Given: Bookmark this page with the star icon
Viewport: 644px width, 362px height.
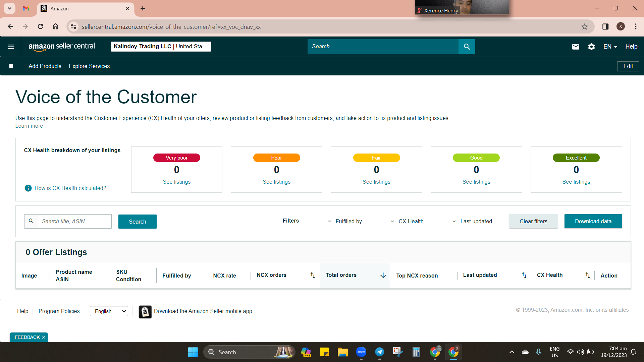Looking at the screenshot, I should click(x=585, y=27).
